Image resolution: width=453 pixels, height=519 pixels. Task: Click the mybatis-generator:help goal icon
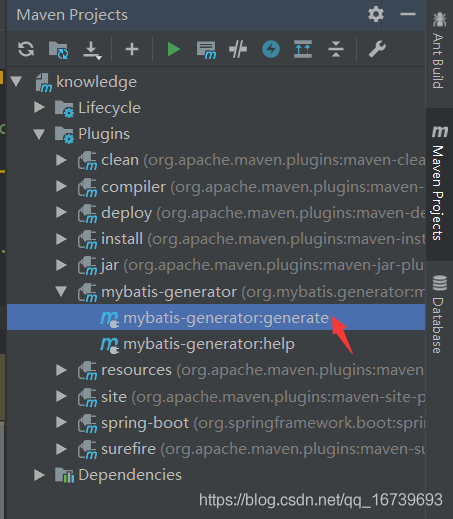[x=110, y=345]
